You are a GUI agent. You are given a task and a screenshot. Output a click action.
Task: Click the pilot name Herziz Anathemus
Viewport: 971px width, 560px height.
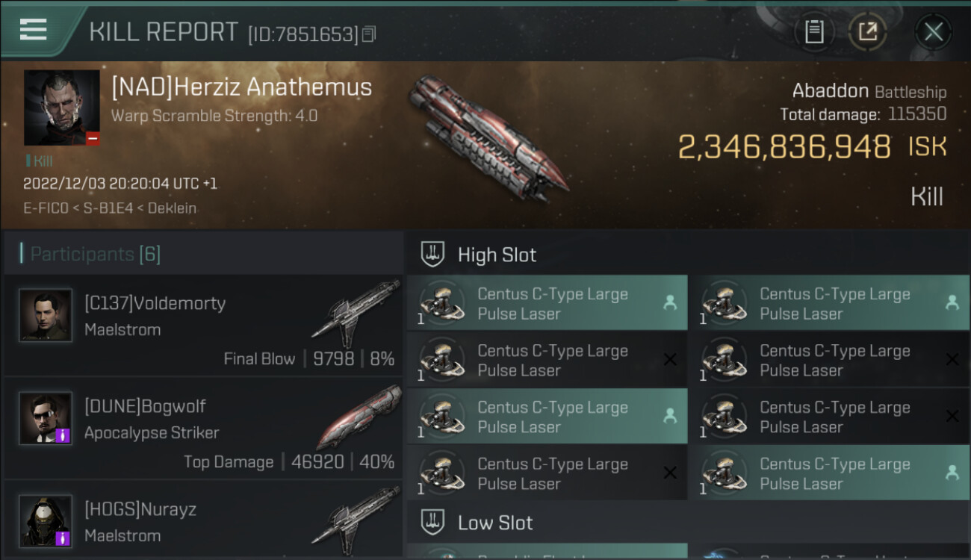[x=241, y=87]
